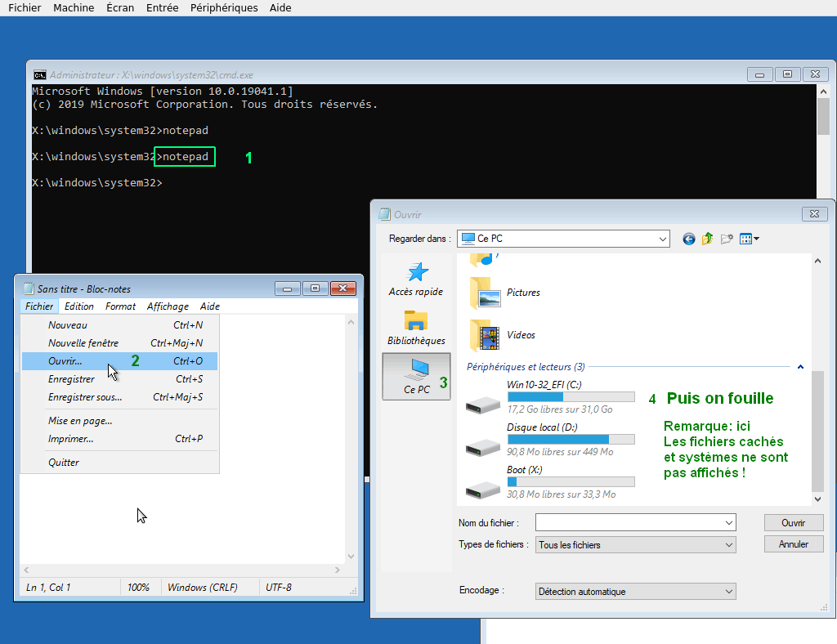The width and height of the screenshot is (837, 644).
Task: Click scroll-up arrow in Ouvrir file list
Action: [817, 261]
